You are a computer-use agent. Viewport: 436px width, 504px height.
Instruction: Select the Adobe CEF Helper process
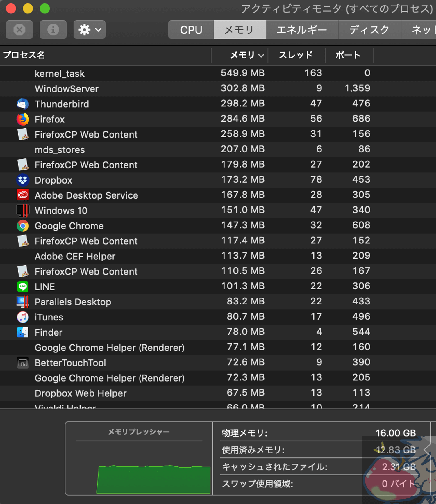[75, 256]
